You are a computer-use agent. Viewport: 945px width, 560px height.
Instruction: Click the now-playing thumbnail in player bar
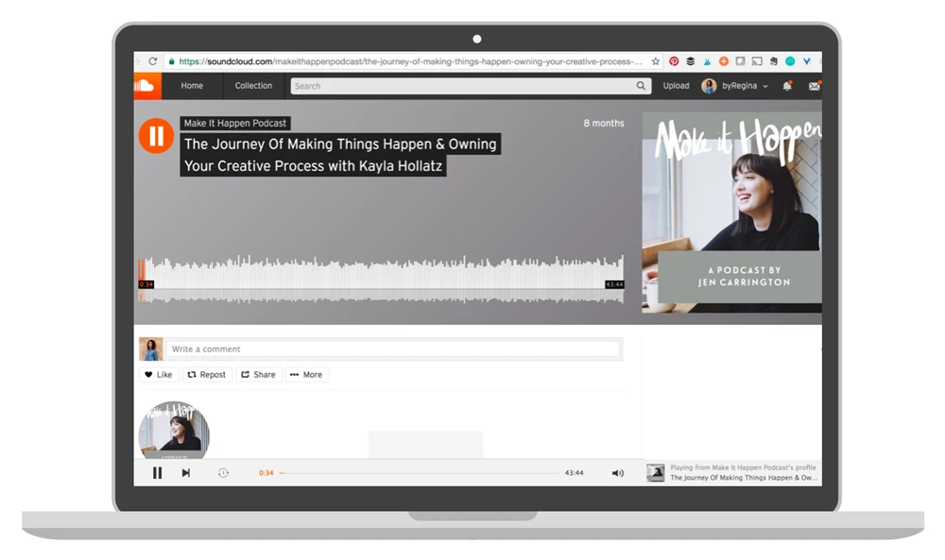[x=656, y=473]
